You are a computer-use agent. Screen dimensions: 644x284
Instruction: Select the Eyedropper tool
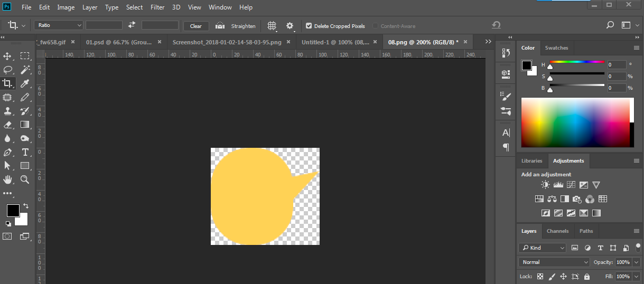pos(25,83)
